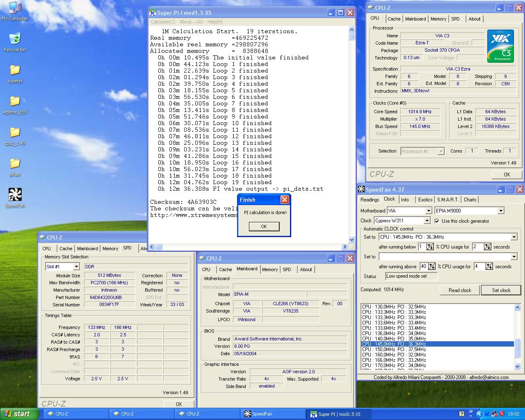525x420 pixels.
Task: Switch to CPU tab in Mainboard CPU-Z window
Action: pyautogui.click(x=206, y=269)
